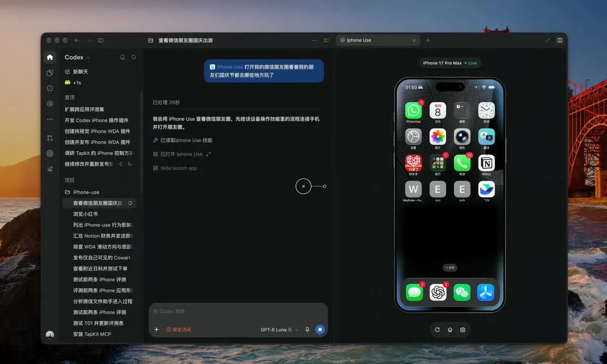Tap the Messages icon in the iPhone dock
607x364 pixels.
click(414, 292)
